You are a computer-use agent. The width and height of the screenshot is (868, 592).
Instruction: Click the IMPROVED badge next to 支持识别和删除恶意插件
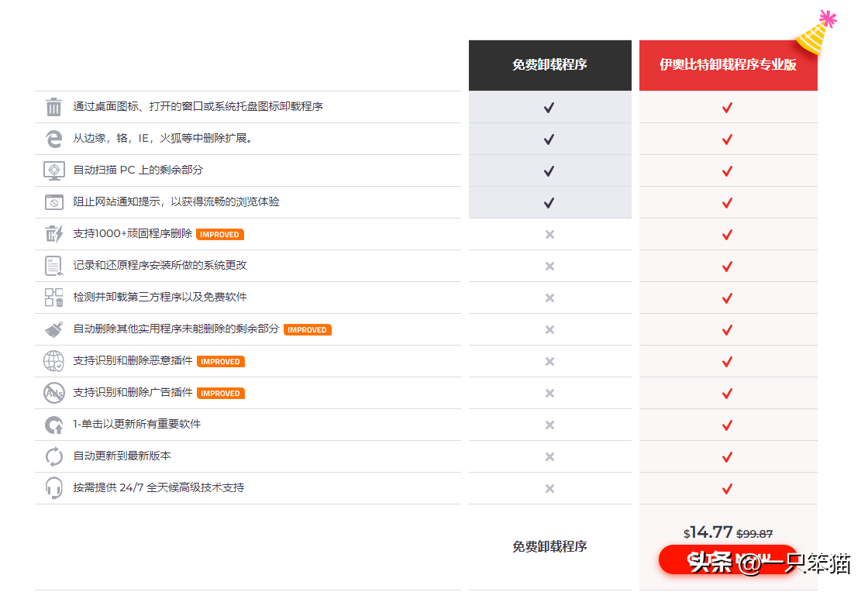coord(220,362)
